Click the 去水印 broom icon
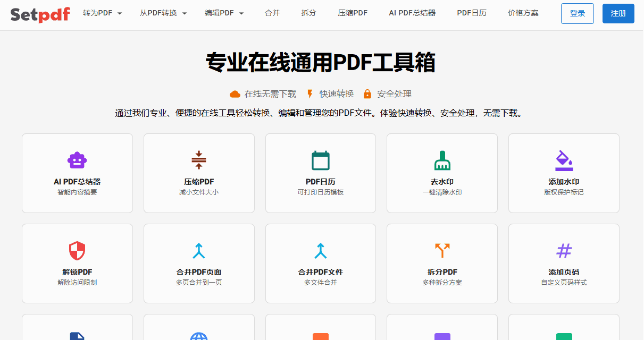The image size is (644, 340). click(442, 160)
